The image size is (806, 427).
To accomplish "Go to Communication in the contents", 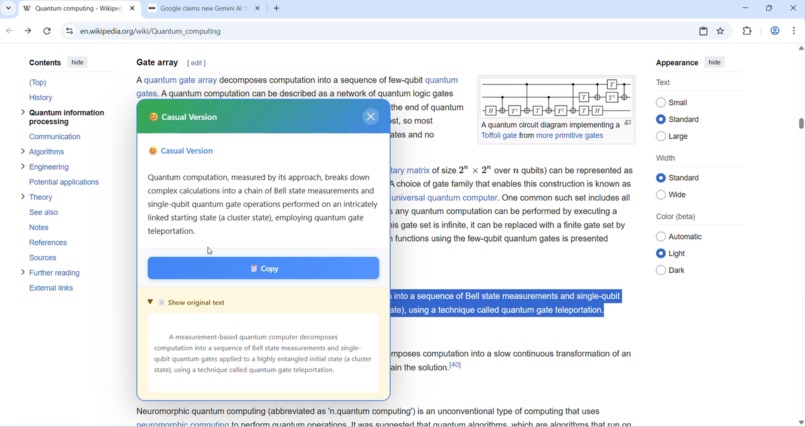I will click(54, 136).
